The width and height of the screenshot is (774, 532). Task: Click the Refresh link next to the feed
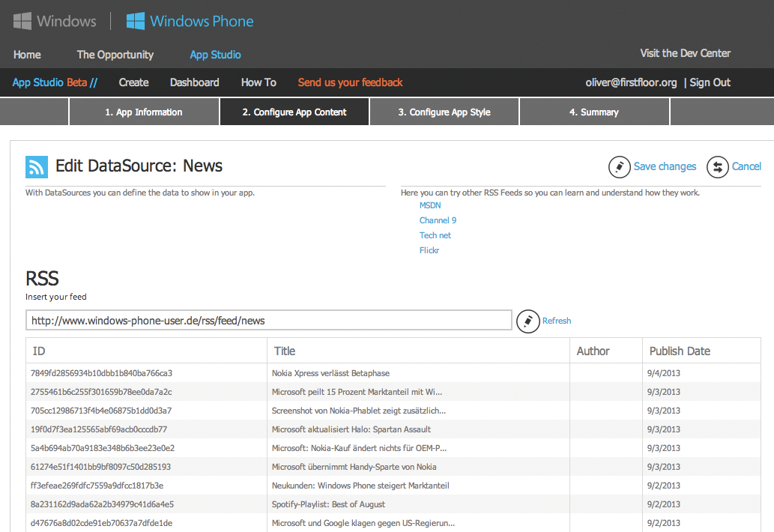[x=557, y=321]
